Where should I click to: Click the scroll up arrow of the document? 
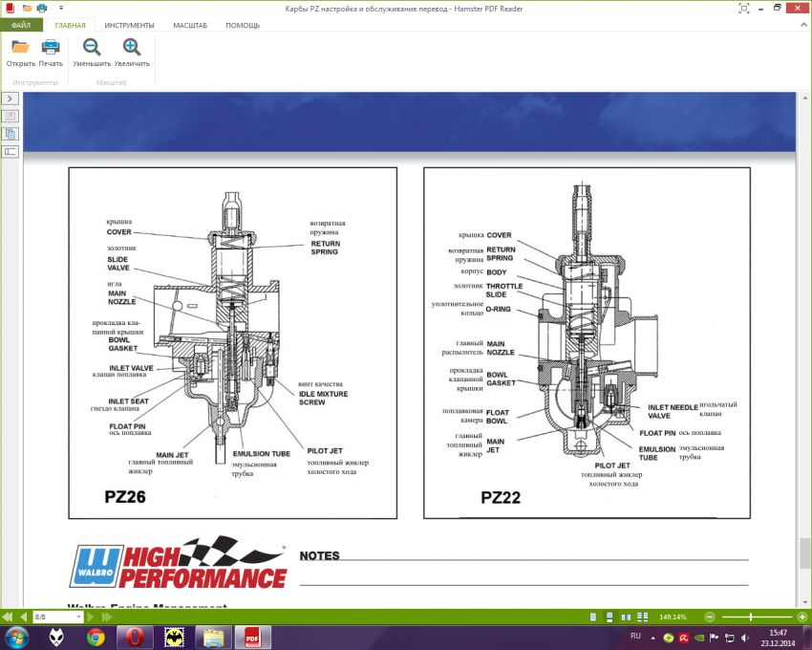click(x=804, y=97)
